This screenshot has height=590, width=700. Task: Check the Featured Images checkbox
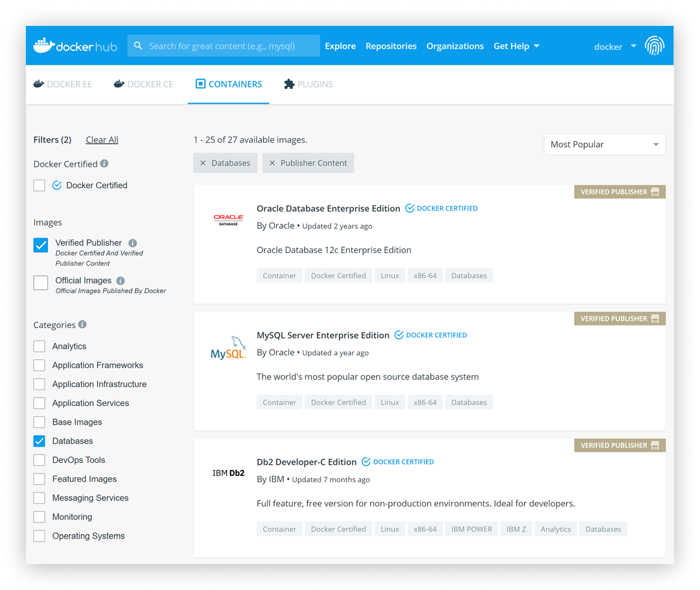click(40, 479)
